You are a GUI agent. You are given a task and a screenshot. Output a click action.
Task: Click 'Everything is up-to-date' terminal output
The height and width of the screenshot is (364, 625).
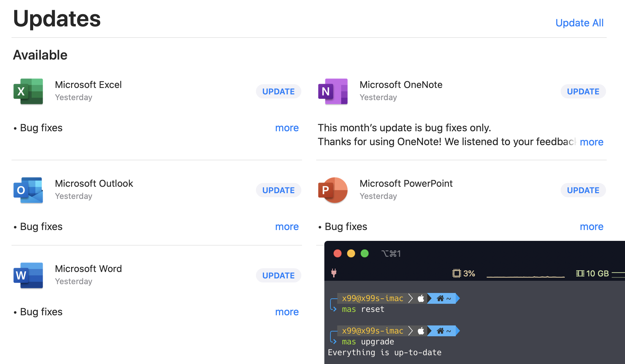[385, 352]
